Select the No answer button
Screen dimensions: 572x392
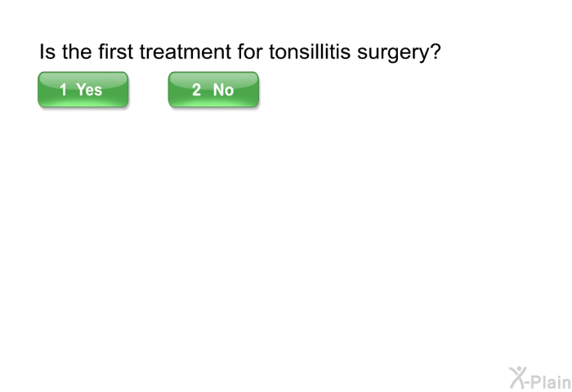point(213,90)
